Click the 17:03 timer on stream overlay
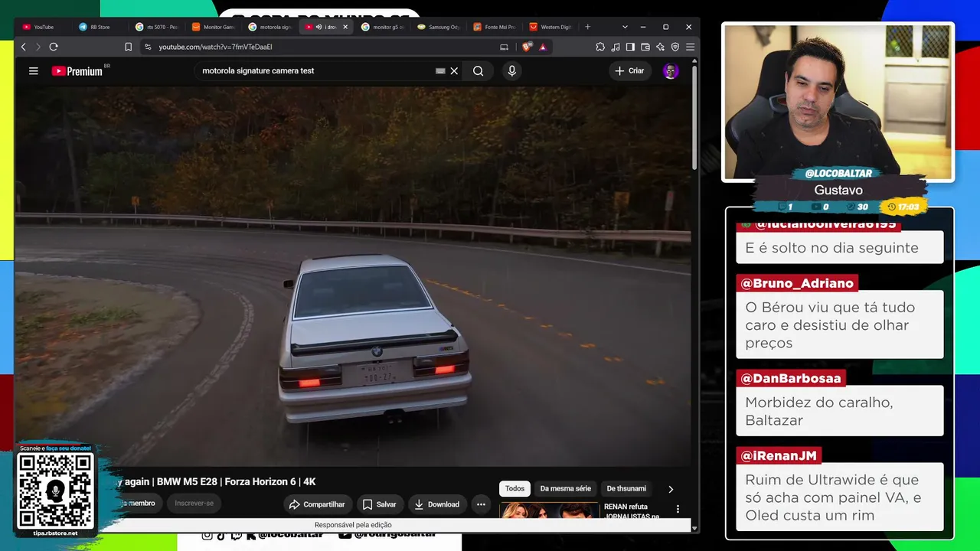Viewport: 980px width, 551px height. (x=903, y=207)
